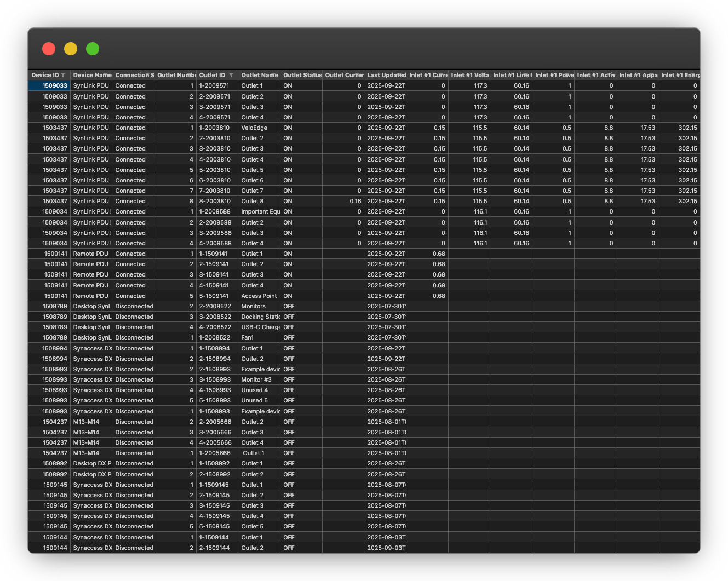Select Outlet ID cell 2-1509144
Image resolution: width=728 pixels, height=581 pixels.
coord(217,548)
